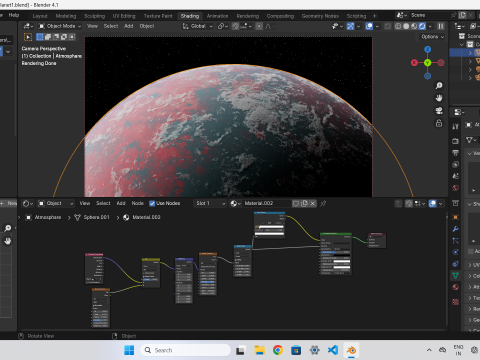Open the Object properties tab icon

click(455, 217)
